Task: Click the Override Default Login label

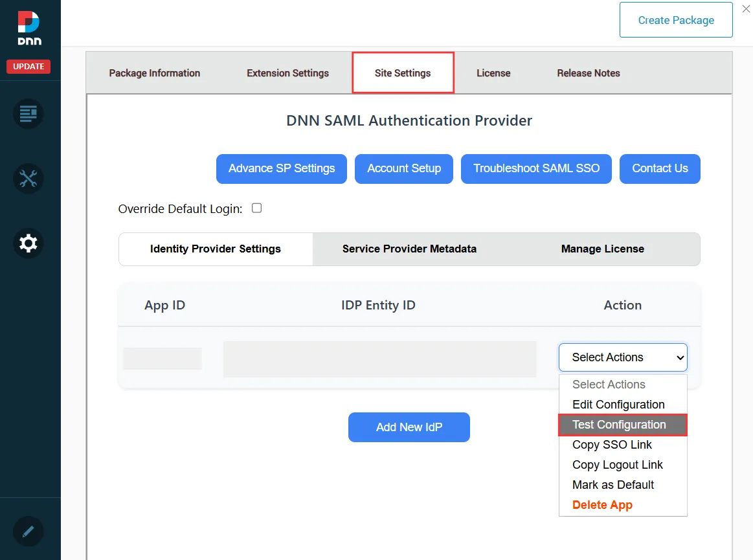Action: 180,209
